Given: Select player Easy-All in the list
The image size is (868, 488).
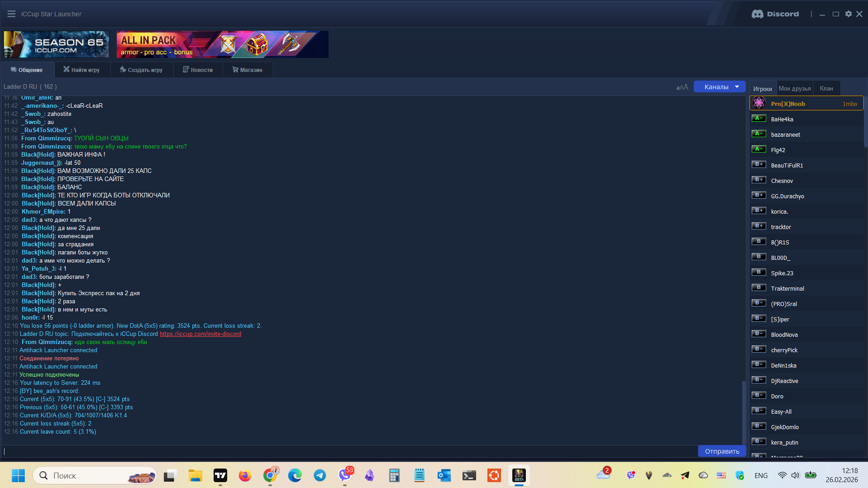Looking at the screenshot, I should 806,411.
